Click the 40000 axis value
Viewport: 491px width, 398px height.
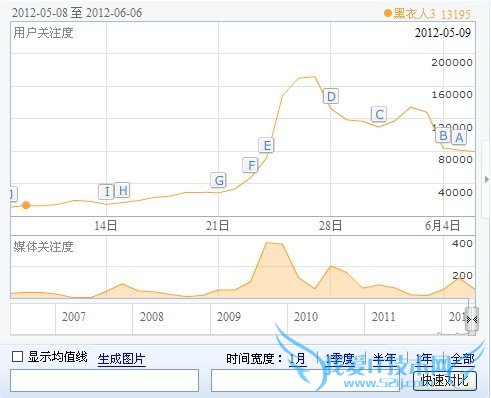click(x=455, y=192)
